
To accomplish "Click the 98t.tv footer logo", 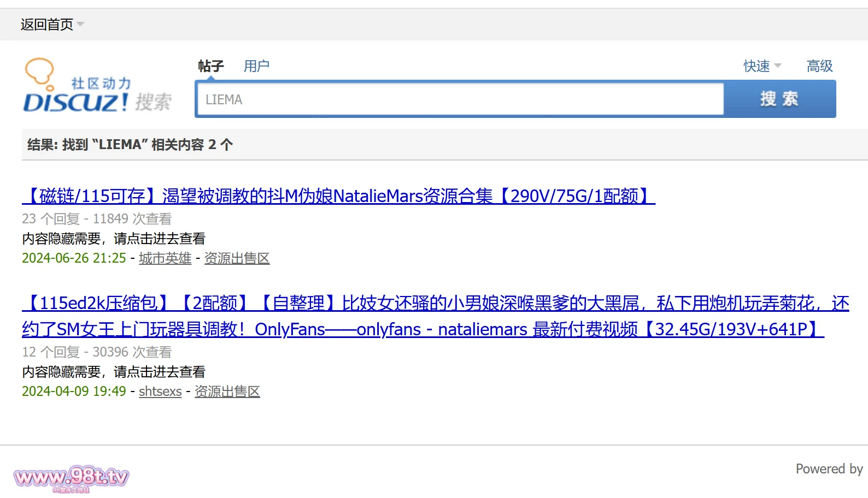I will (x=71, y=478).
